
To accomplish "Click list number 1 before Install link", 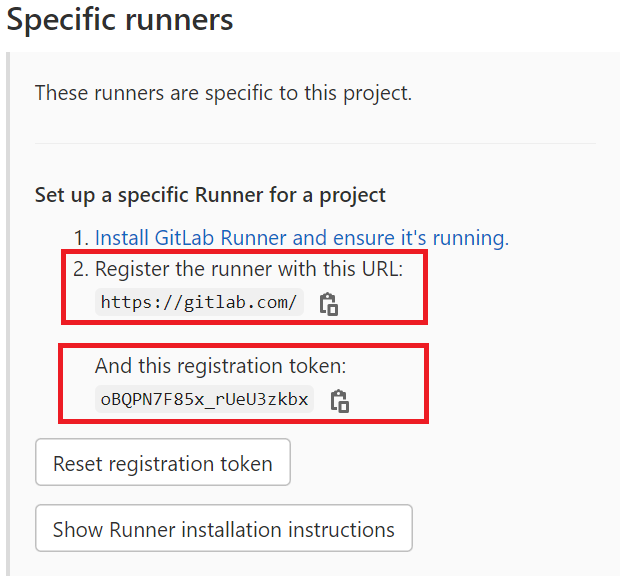I will (81, 238).
